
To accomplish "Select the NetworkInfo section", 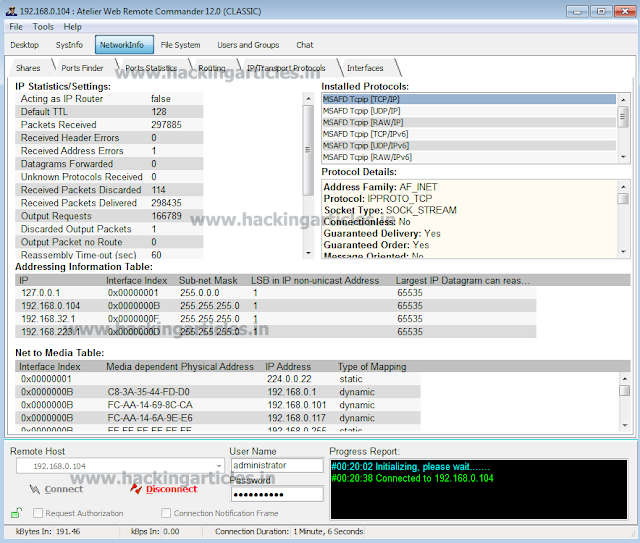I will click(124, 45).
